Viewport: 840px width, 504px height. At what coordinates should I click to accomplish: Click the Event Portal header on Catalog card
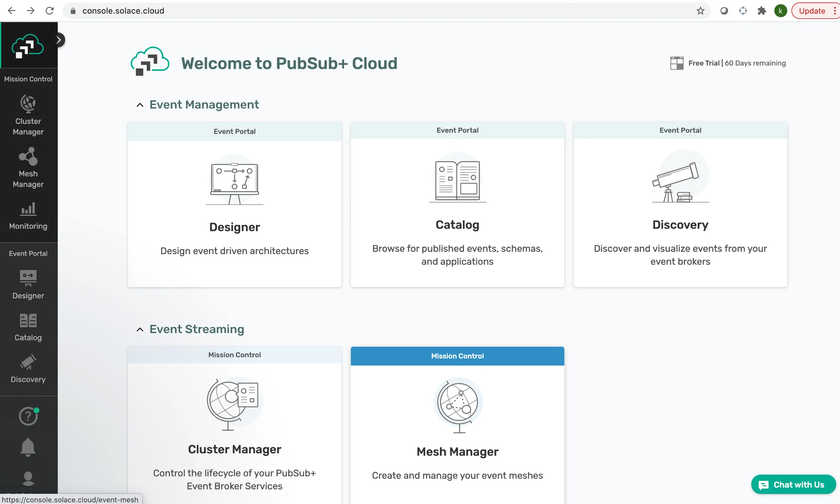[457, 130]
